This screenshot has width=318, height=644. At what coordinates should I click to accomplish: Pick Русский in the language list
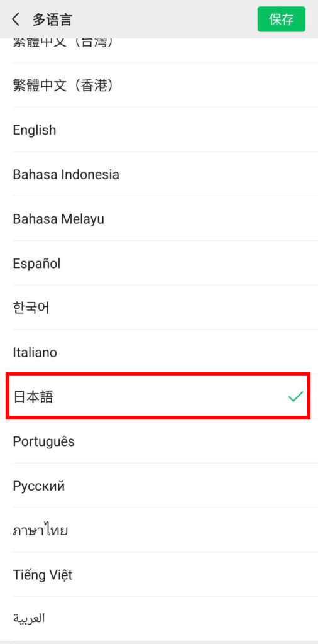tap(159, 486)
